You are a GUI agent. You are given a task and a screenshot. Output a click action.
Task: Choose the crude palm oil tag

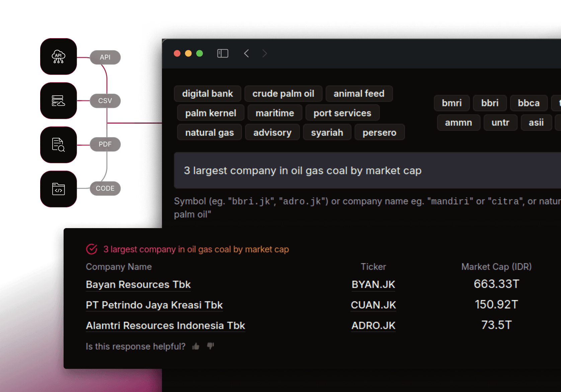pyautogui.click(x=283, y=94)
